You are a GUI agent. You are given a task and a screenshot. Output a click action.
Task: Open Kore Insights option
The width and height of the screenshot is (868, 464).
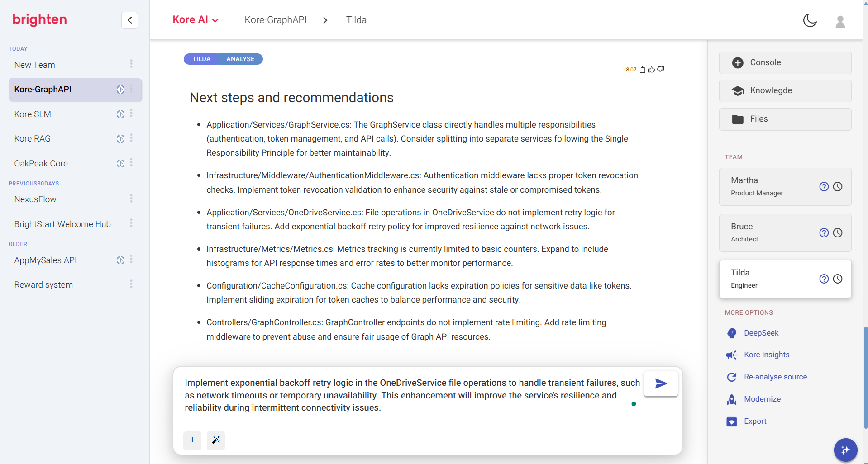[758, 355]
